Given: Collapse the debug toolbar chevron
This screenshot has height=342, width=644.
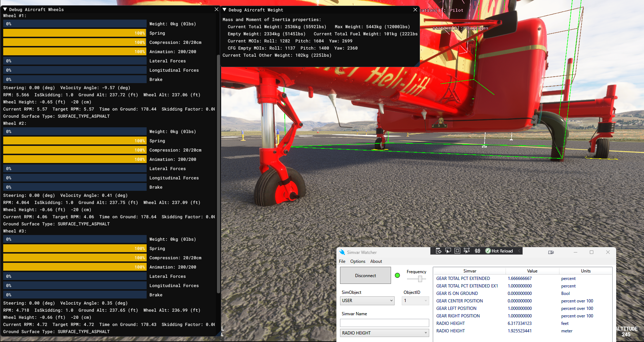Looking at the screenshot, I should click(519, 251).
